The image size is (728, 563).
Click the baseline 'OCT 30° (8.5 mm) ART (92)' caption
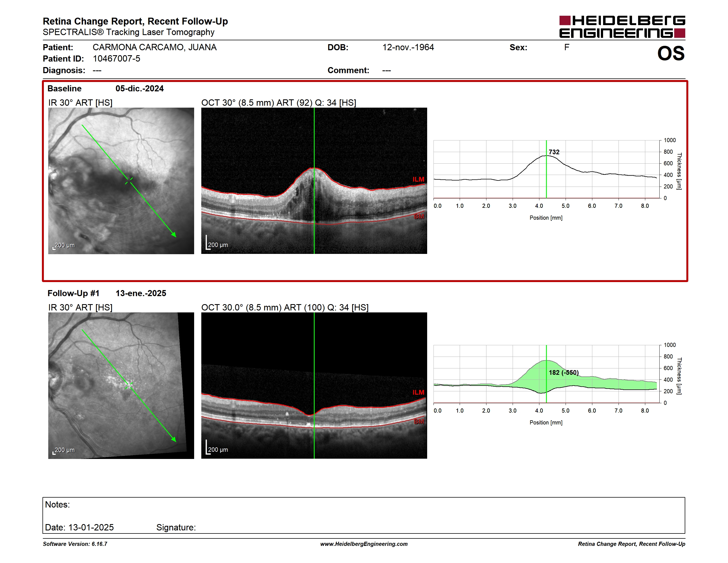[279, 103]
